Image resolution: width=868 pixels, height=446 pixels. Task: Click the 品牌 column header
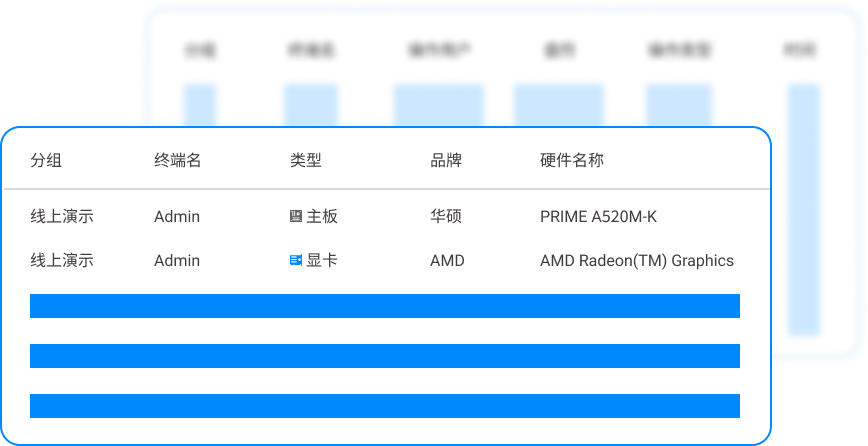[x=446, y=160]
